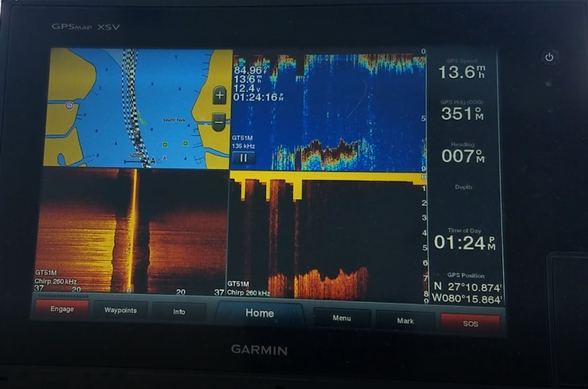Select the Time of Day 01:24 field
The height and width of the screenshot is (389, 588).
(465, 239)
